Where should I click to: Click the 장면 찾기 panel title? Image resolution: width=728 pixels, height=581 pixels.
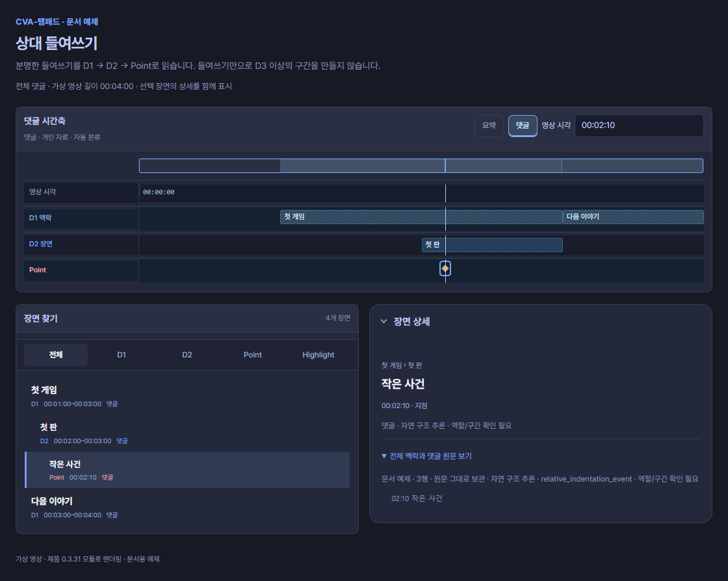(41, 318)
